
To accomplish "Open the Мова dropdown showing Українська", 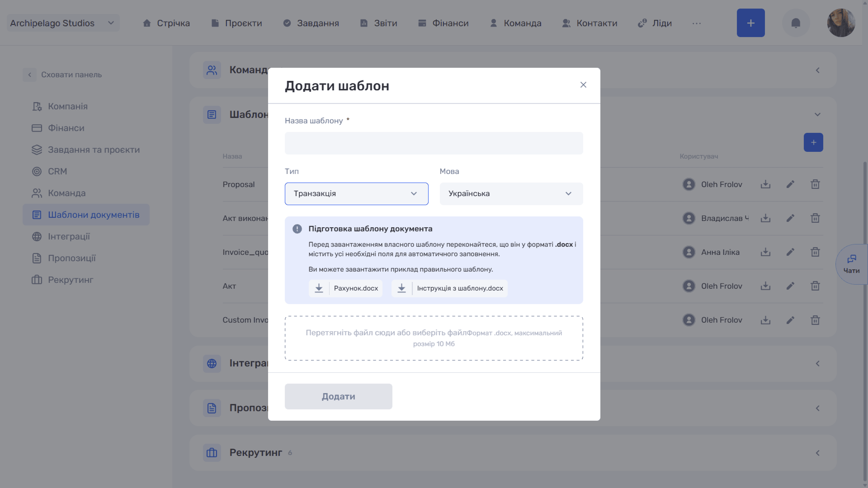I will pyautogui.click(x=511, y=194).
